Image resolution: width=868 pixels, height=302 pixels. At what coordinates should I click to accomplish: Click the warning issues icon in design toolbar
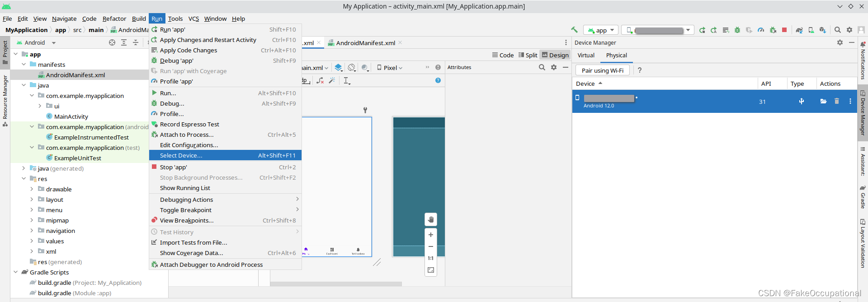pyautogui.click(x=438, y=67)
